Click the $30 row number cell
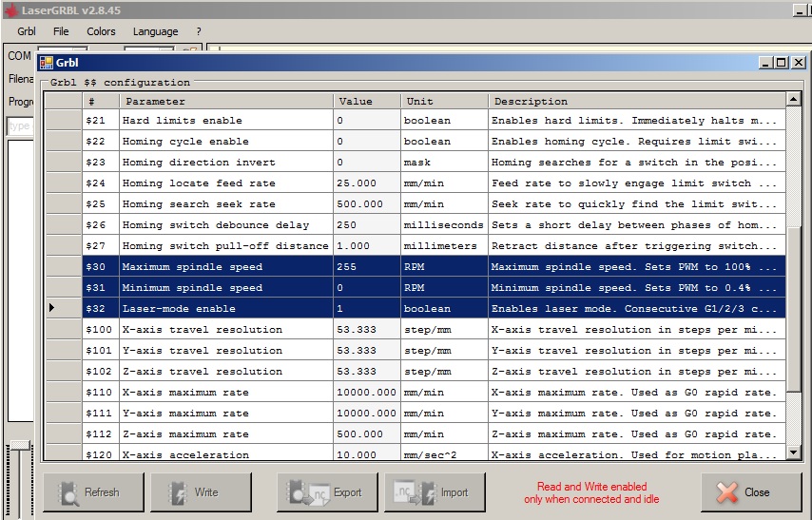The width and height of the screenshot is (812, 520). (x=101, y=267)
